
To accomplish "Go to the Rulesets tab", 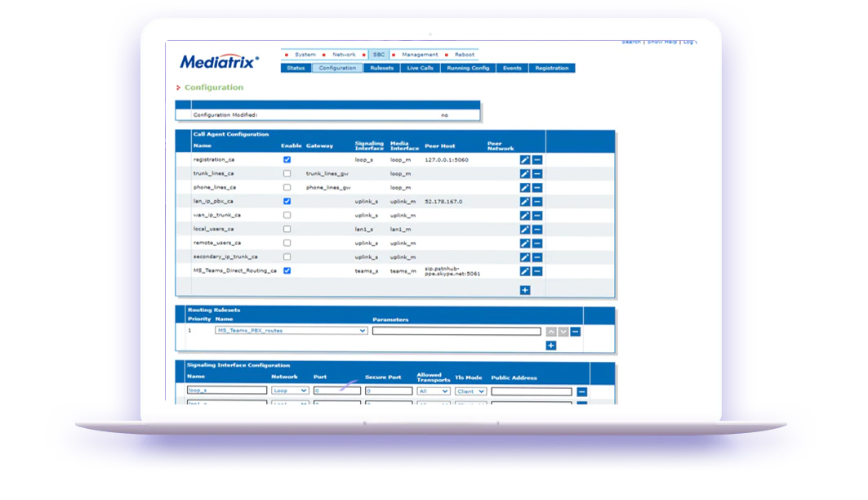I will 382,68.
